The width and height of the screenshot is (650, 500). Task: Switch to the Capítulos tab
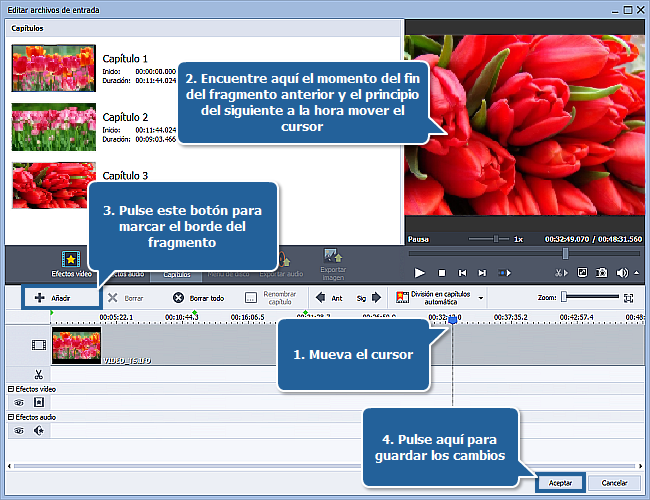(x=177, y=273)
